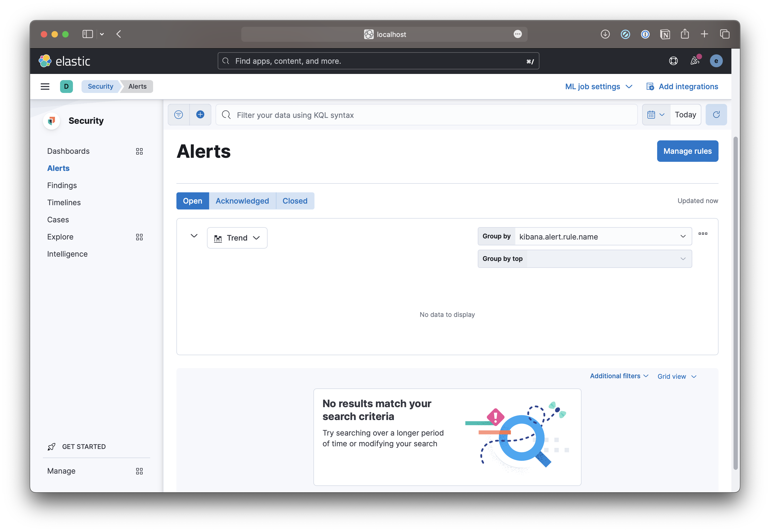Open saved filter options icon
The height and width of the screenshot is (532, 770).
pos(179,115)
